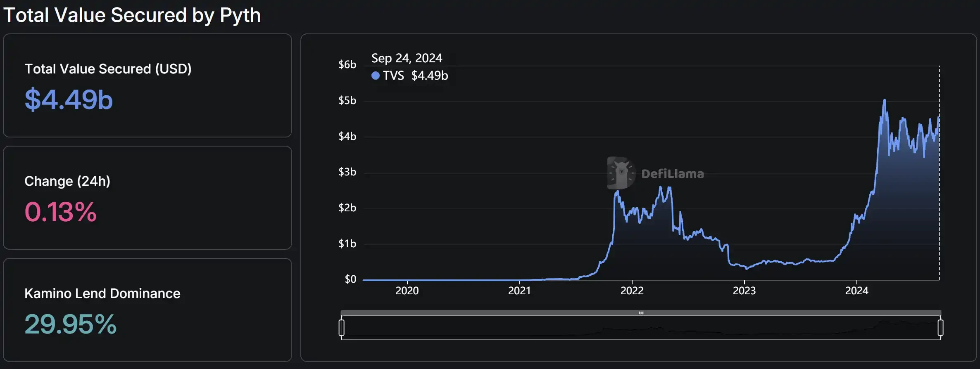The image size is (980, 369).
Task: Click the 0.13% 24h change value
Action: (x=60, y=212)
